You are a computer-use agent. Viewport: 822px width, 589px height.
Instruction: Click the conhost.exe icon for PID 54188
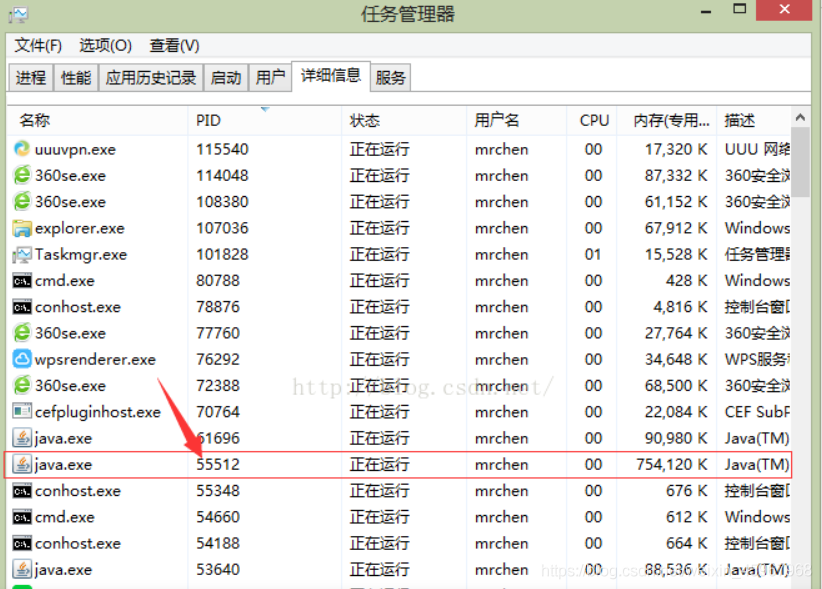click(21, 543)
